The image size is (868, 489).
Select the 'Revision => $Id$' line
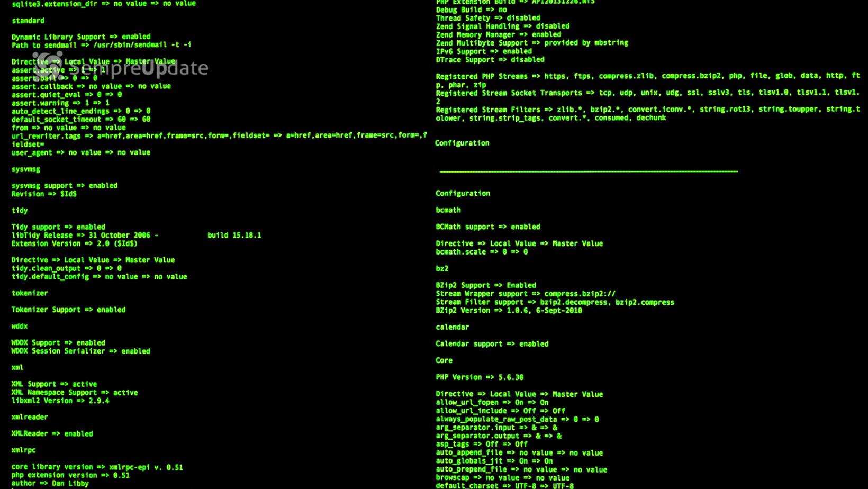44,194
